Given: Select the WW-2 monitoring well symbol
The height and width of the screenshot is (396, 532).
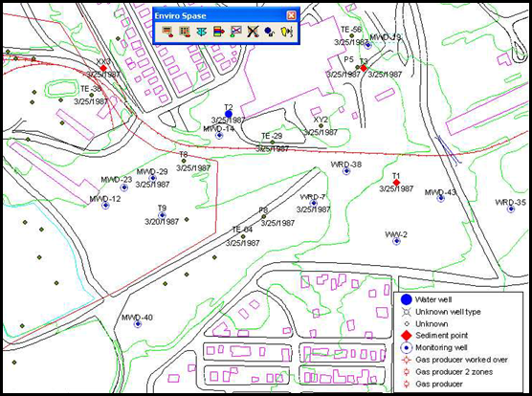Looking at the screenshot, I should pos(396,241).
